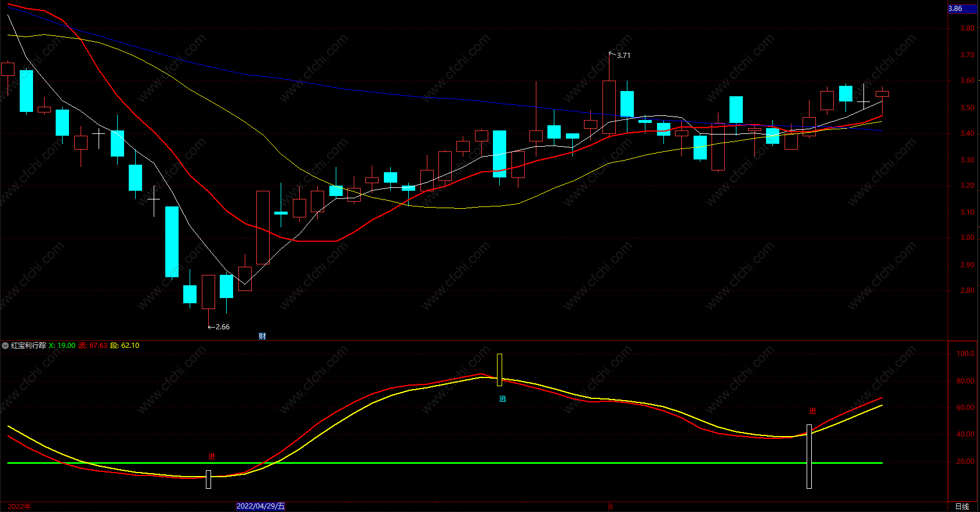The width and height of the screenshot is (980, 512).
Task: Click the 2.80 price axis label
Action: [967, 291]
